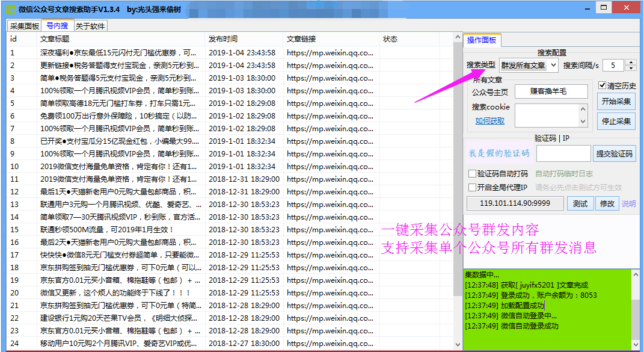Click into the 搜索cookie text area
The image size is (644, 352).
(x=547, y=115)
